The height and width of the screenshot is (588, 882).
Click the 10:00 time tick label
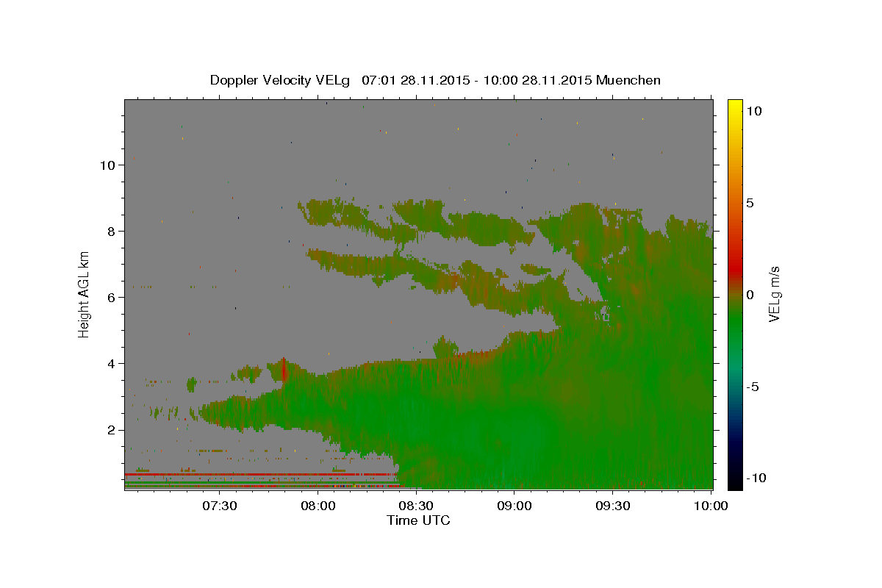pos(710,506)
